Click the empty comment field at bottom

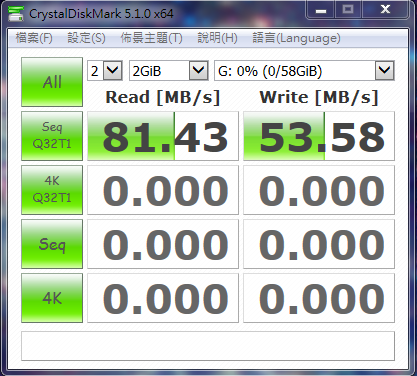tap(208, 346)
